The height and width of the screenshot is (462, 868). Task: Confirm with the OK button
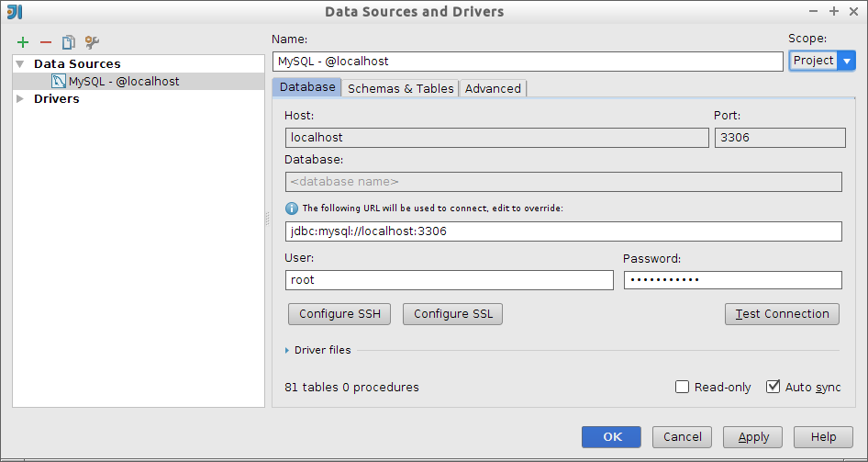click(x=612, y=437)
